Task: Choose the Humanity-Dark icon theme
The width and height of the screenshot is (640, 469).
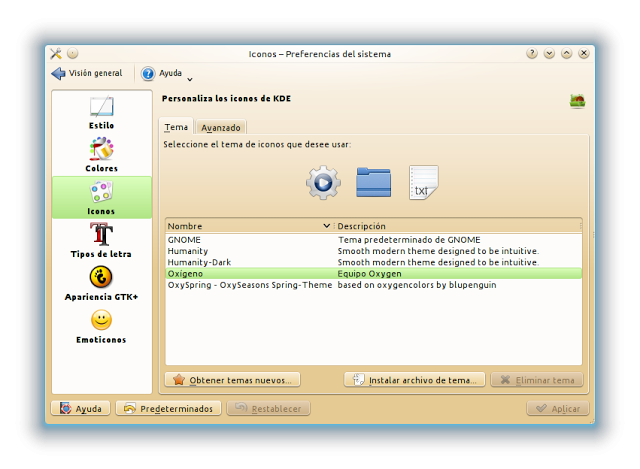Action: pos(200,262)
